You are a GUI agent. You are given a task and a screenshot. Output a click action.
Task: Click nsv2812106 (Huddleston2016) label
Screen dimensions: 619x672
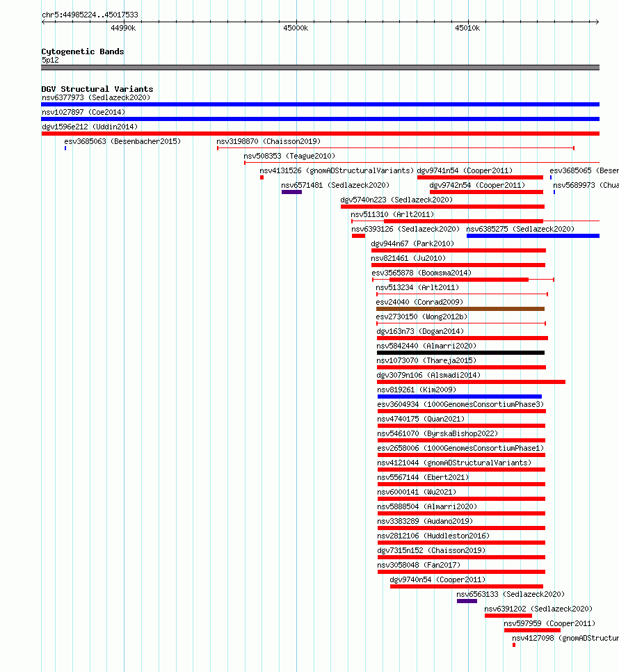[433, 536]
